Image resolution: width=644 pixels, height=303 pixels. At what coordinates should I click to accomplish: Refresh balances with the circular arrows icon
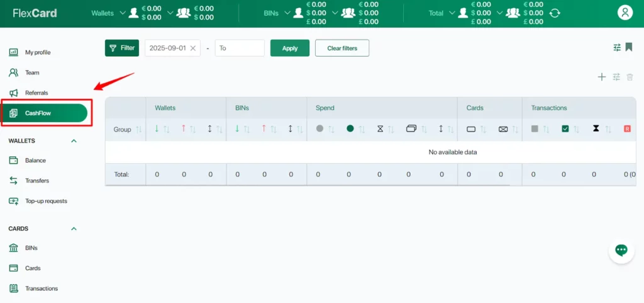pos(555,13)
